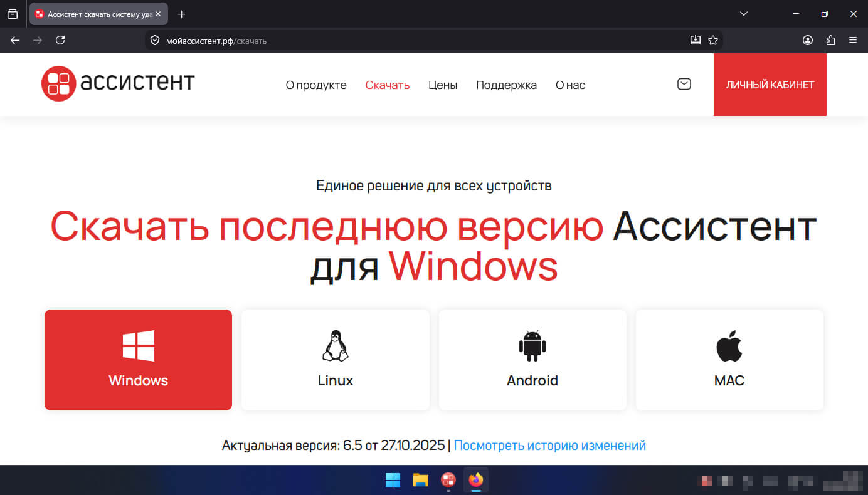Image resolution: width=868 pixels, height=495 pixels.
Task: Open a new tab with plus button
Action: pos(182,14)
